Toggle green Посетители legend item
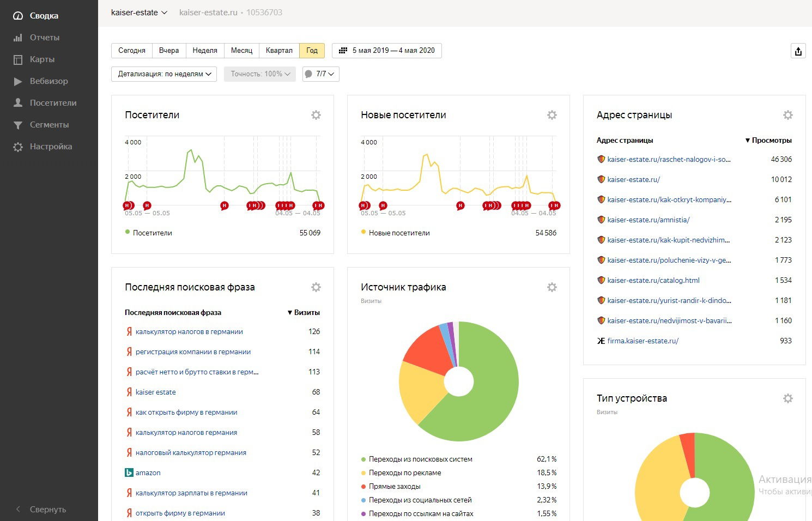Screen dimensions: 812x521 (149, 233)
